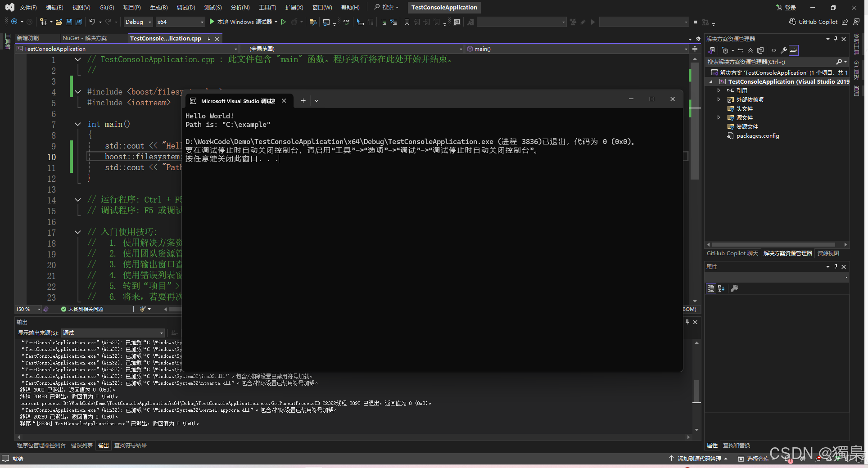Open the New Project icon in the toolbar
This screenshot has height=468, width=868.
[x=44, y=22]
